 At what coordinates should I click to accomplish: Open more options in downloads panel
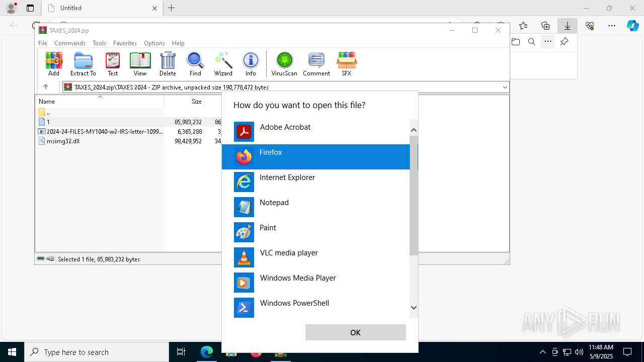[548, 42]
